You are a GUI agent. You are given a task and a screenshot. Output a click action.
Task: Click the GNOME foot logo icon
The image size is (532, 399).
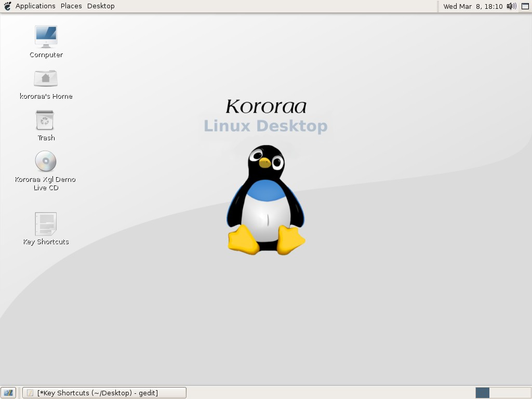tap(7, 6)
